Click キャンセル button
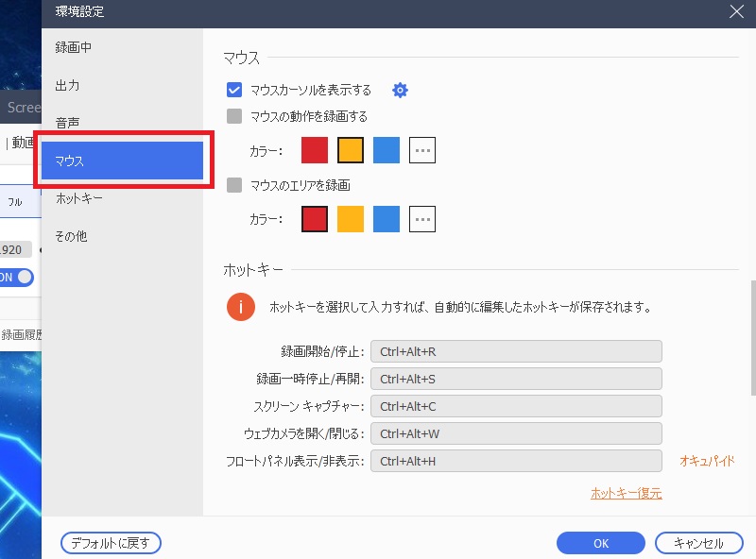 [x=698, y=543]
